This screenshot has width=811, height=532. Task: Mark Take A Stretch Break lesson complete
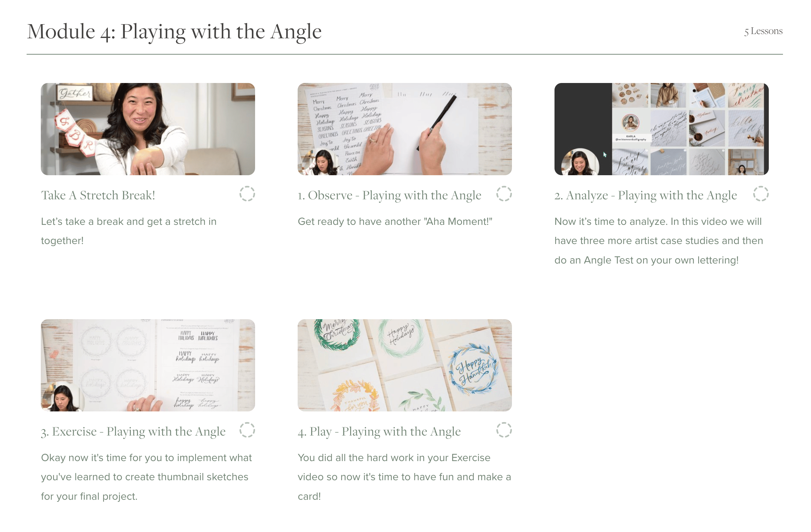(x=247, y=194)
